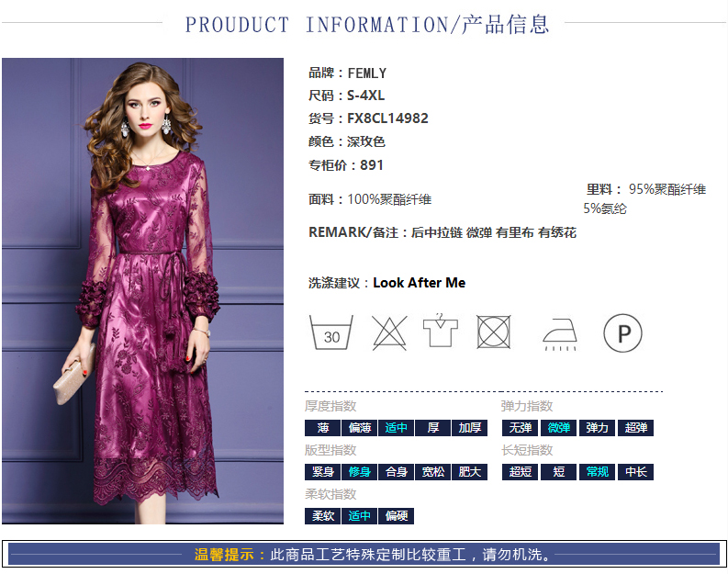
Task: Select the 偏薄 thickness tag
Action: tap(359, 428)
